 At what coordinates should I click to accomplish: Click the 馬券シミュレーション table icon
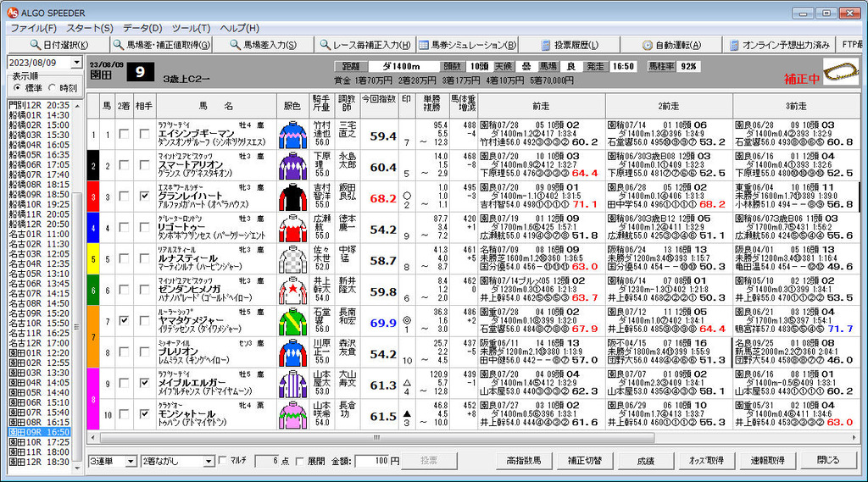[x=424, y=45]
